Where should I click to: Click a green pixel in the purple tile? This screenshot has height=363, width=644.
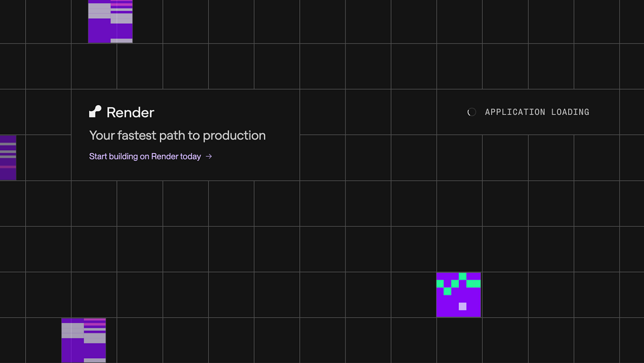[x=462, y=275]
